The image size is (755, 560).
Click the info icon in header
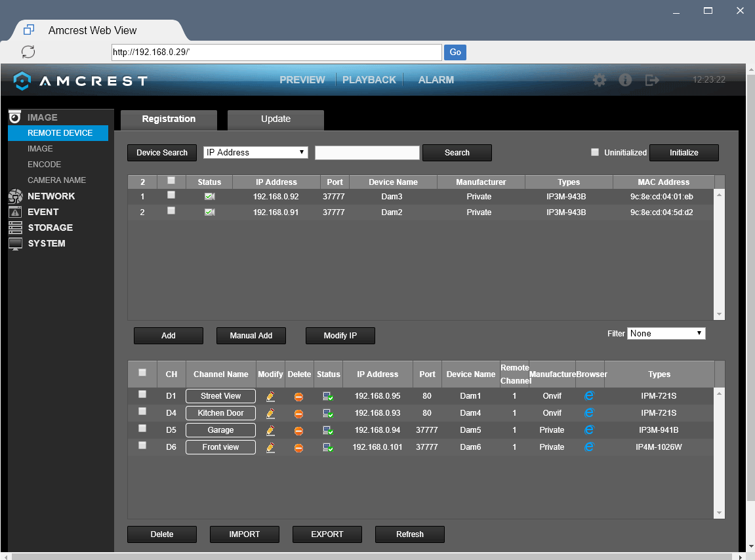625,80
